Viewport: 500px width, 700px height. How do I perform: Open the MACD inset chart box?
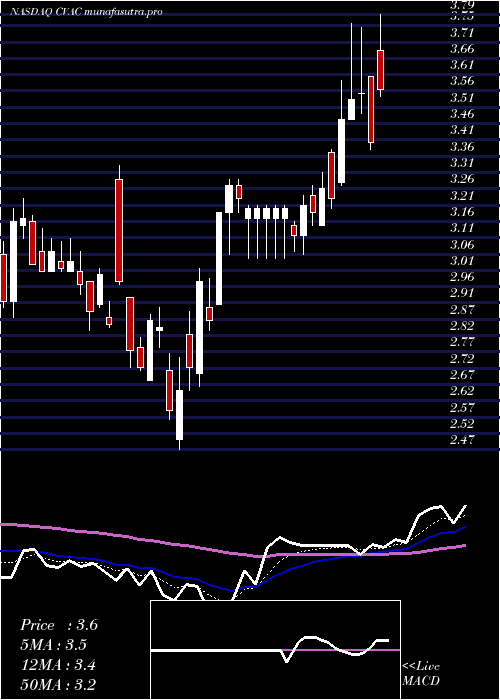point(275,650)
